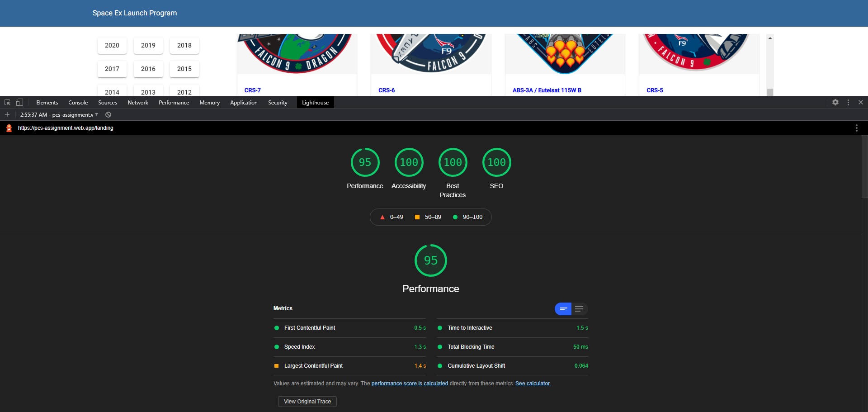Open DevTools customize three-dot menu
Screen dimensions: 868x412
click(x=848, y=103)
